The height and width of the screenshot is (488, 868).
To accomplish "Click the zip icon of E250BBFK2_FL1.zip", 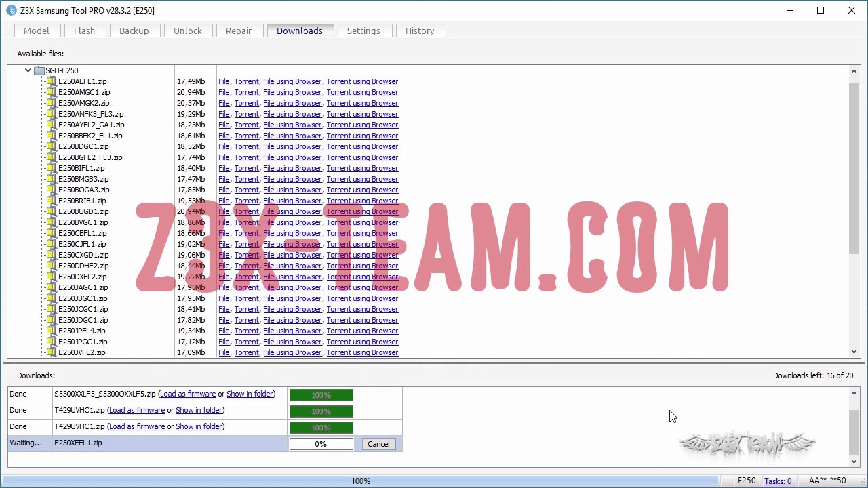I will click(51, 136).
